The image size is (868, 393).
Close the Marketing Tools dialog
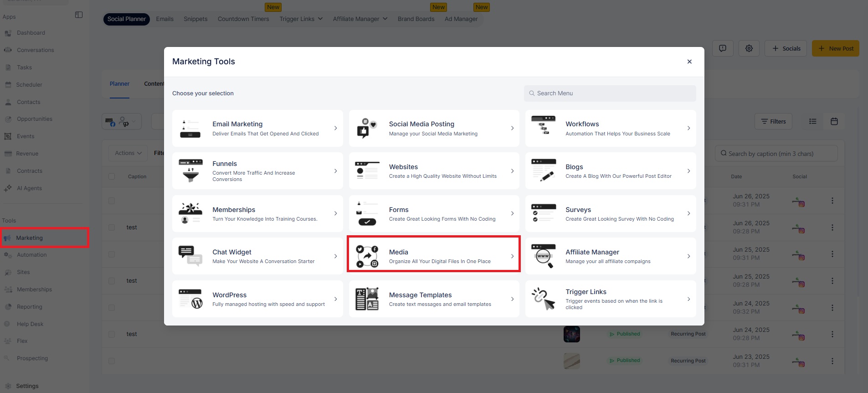click(x=689, y=62)
